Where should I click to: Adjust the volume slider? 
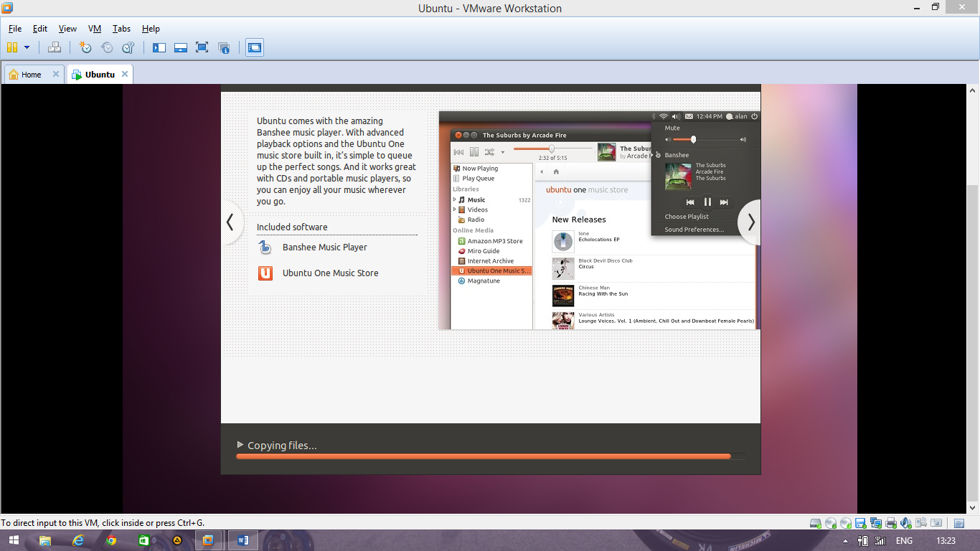pyautogui.click(x=694, y=139)
